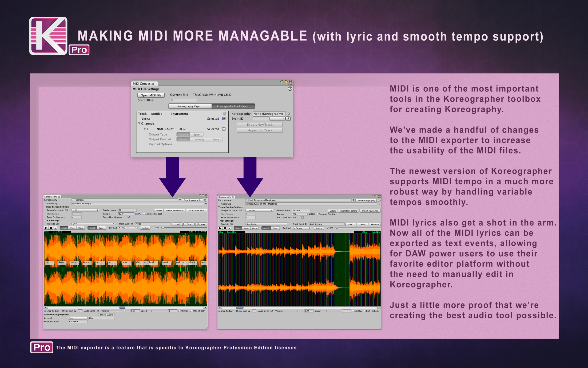588x368 pixels.
Task: Click object picker circle beside Unless We Forget
Action: (206, 203)
